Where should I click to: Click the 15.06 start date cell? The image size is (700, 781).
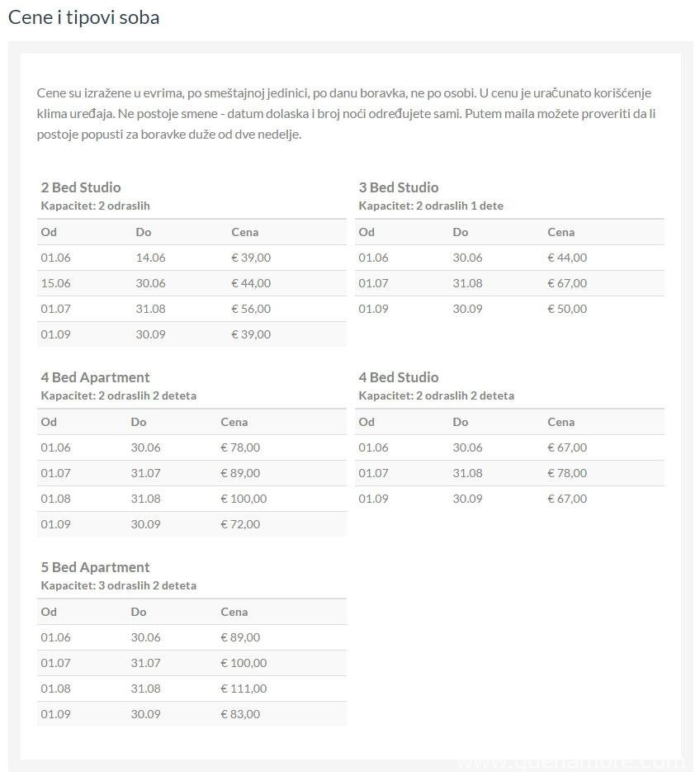click(56, 283)
